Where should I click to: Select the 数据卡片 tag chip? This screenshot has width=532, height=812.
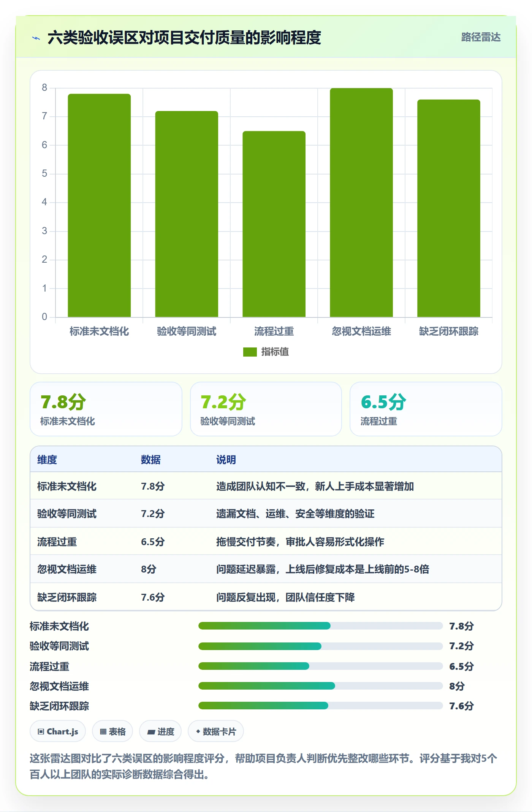tap(216, 731)
